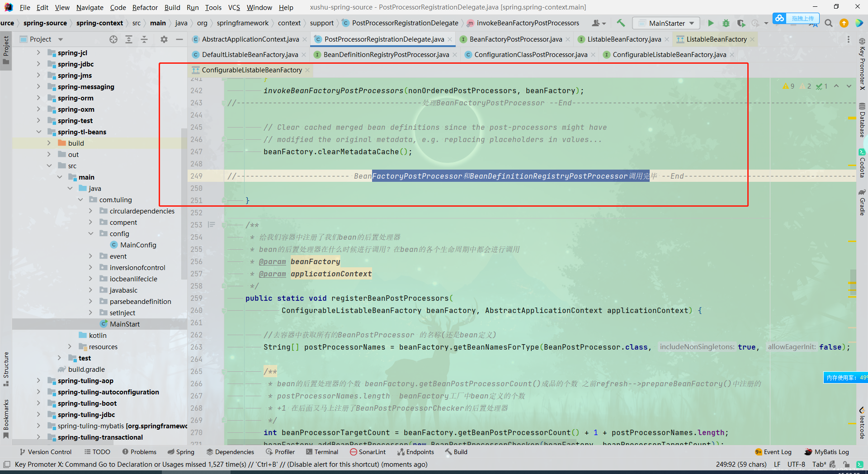Open the SonarLint tool window

click(368, 452)
